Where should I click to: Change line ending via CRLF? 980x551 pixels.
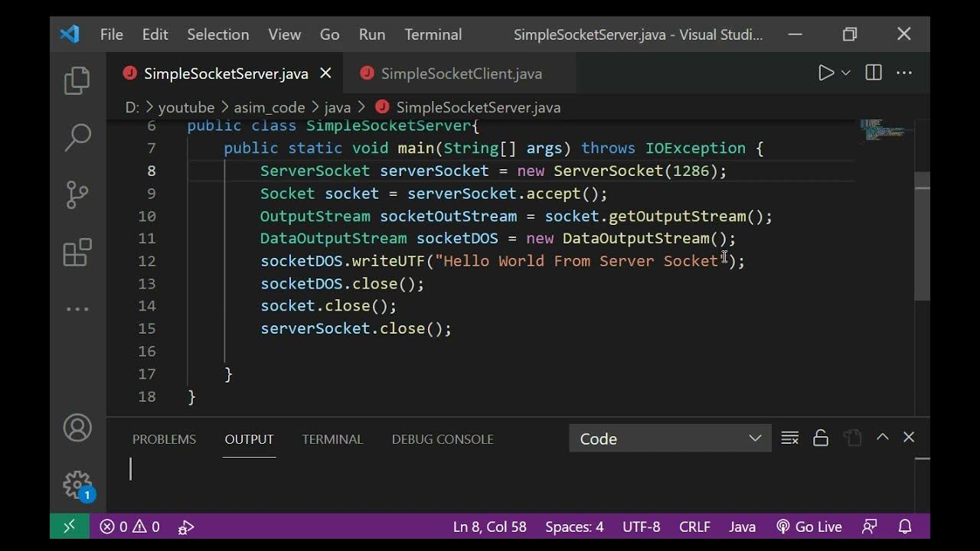(x=694, y=527)
